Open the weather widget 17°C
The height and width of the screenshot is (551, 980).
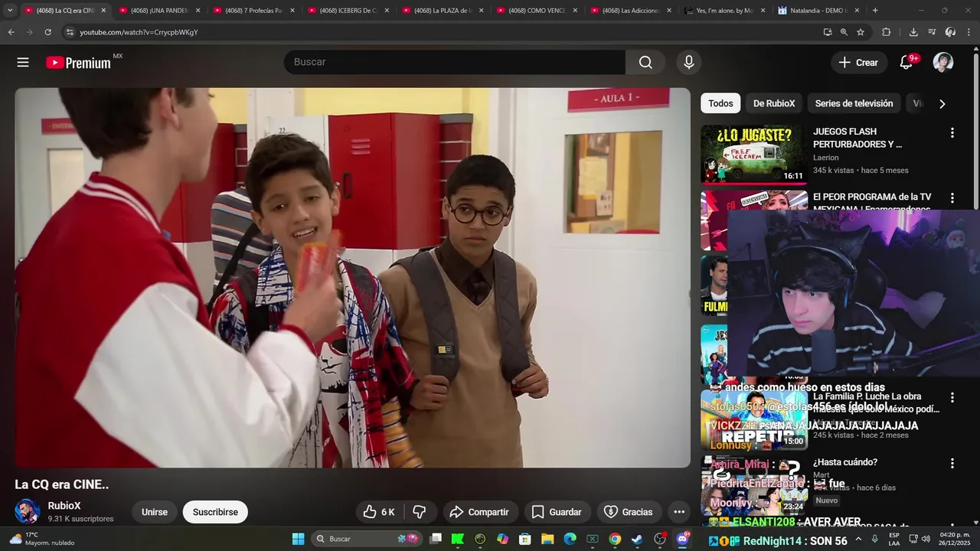click(x=42, y=539)
